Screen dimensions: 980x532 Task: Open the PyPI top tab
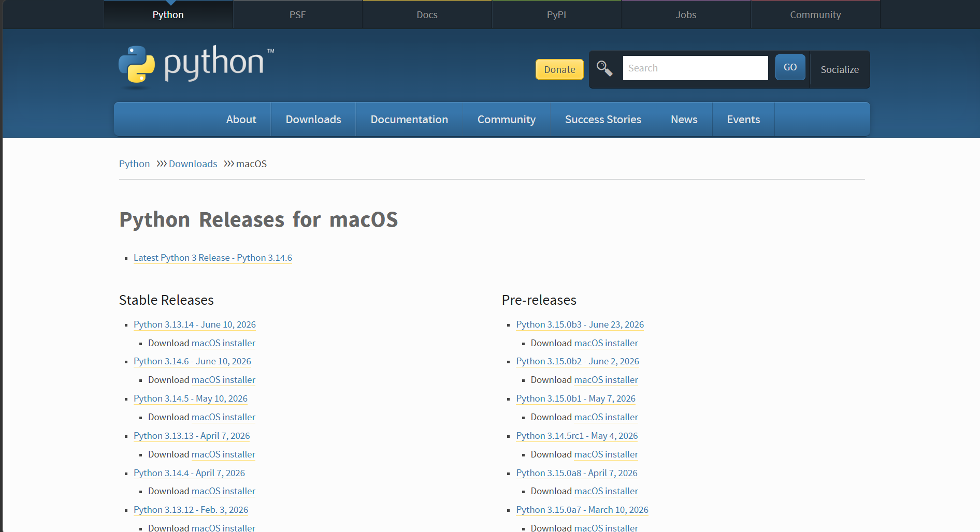[x=556, y=14]
